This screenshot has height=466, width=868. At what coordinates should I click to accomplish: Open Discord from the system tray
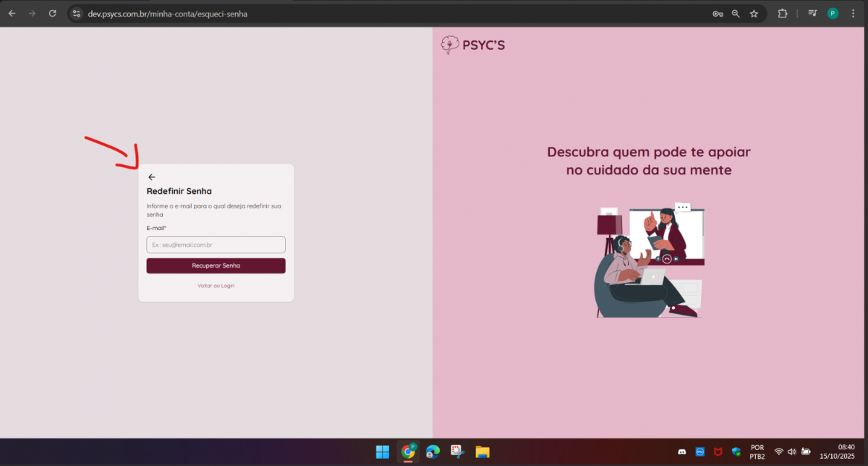(681, 452)
